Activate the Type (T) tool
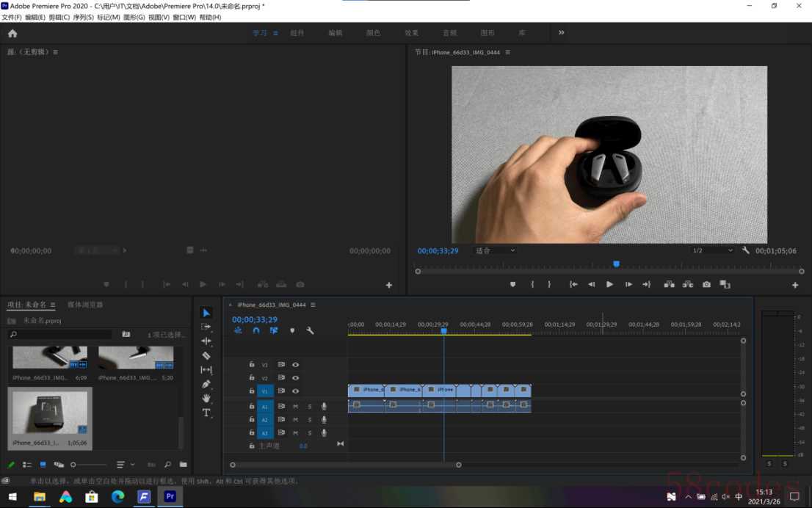 point(206,413)
